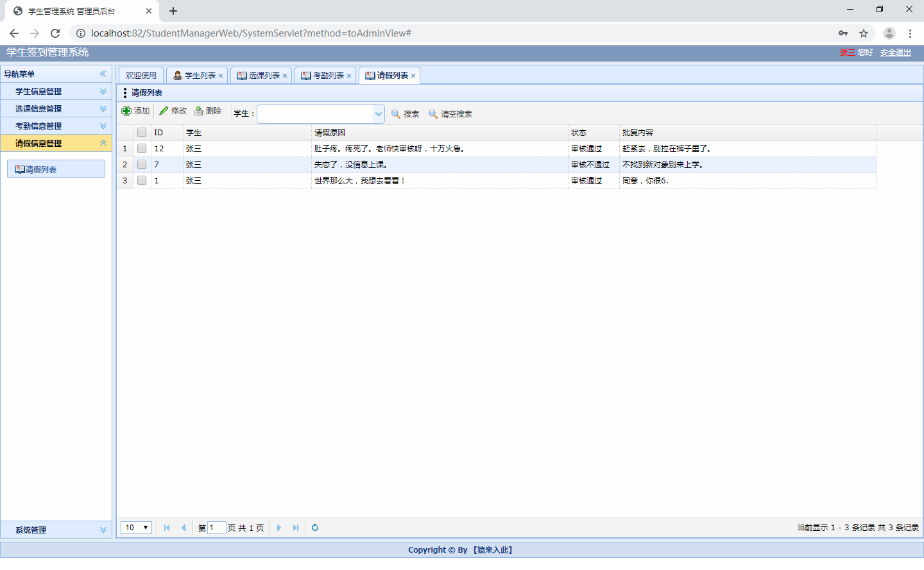Select cell '失恋了，没信息上课。'
Image resolution: width=924 pixels, height=570 pixels.
(440, 164)
